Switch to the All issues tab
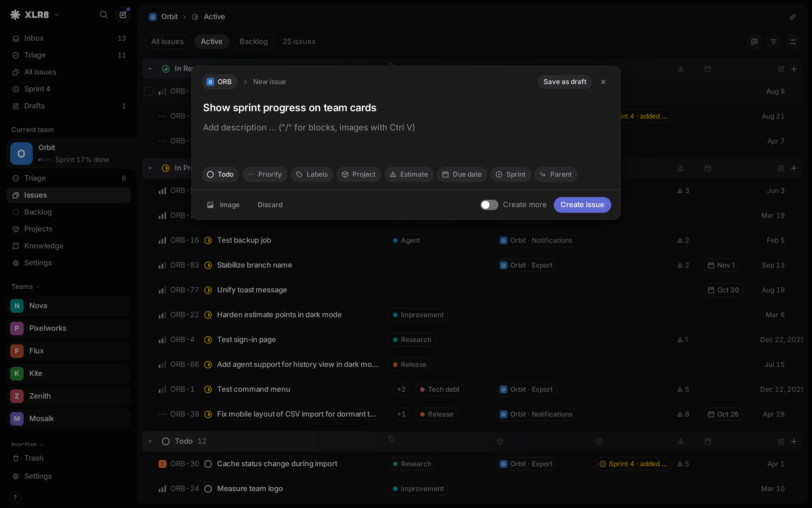 (167, 42)
